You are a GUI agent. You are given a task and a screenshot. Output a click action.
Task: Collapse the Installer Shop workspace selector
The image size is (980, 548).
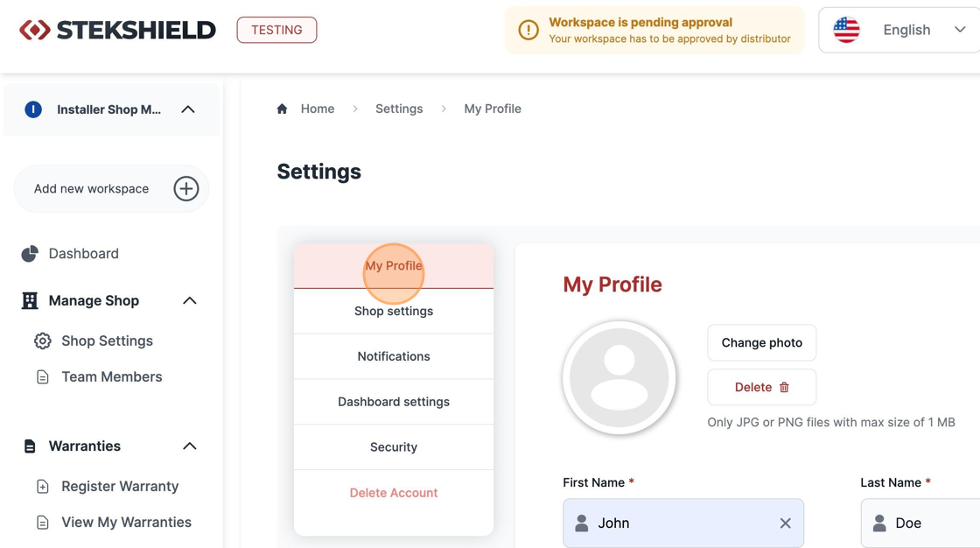pos(188,109)
